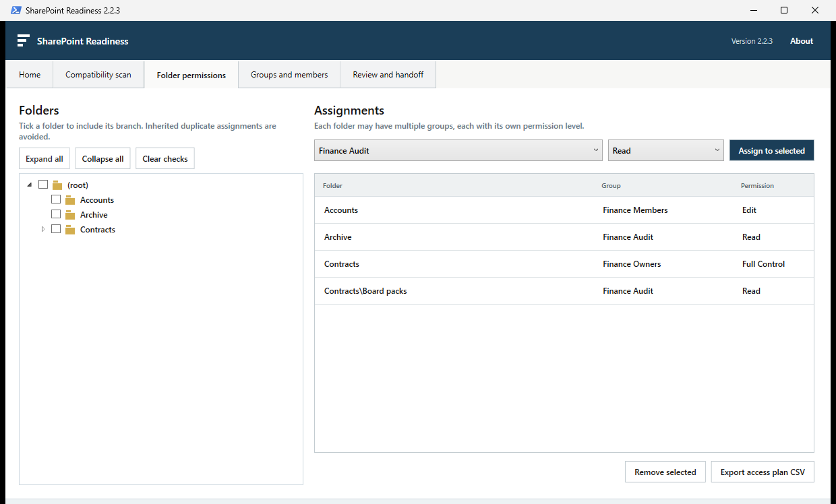This screenshot has width=836, height=504.
Task: Tick the Archive folder checkbox
Action: (x=56, y=214)
